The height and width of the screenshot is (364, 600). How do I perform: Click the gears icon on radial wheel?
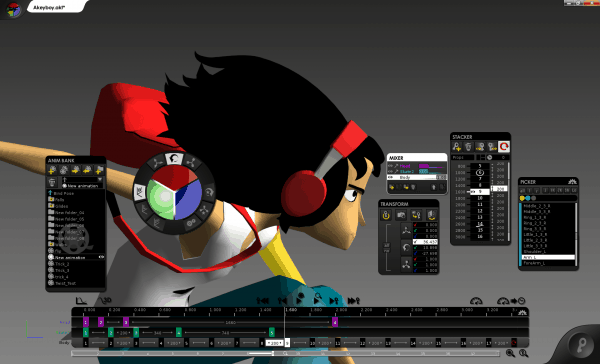tap(190, 222)
